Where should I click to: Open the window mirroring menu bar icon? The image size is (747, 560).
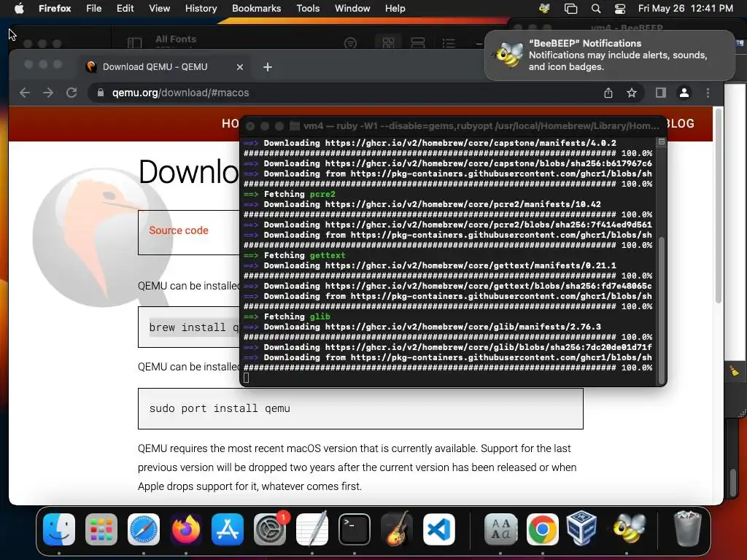pos(570,8)
